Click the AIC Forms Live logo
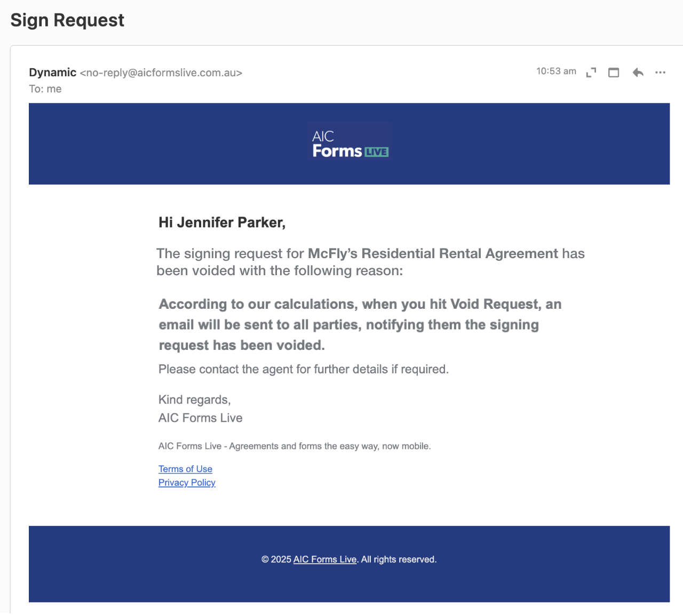This screenshot has height=616, width=683. click(350, 143)
